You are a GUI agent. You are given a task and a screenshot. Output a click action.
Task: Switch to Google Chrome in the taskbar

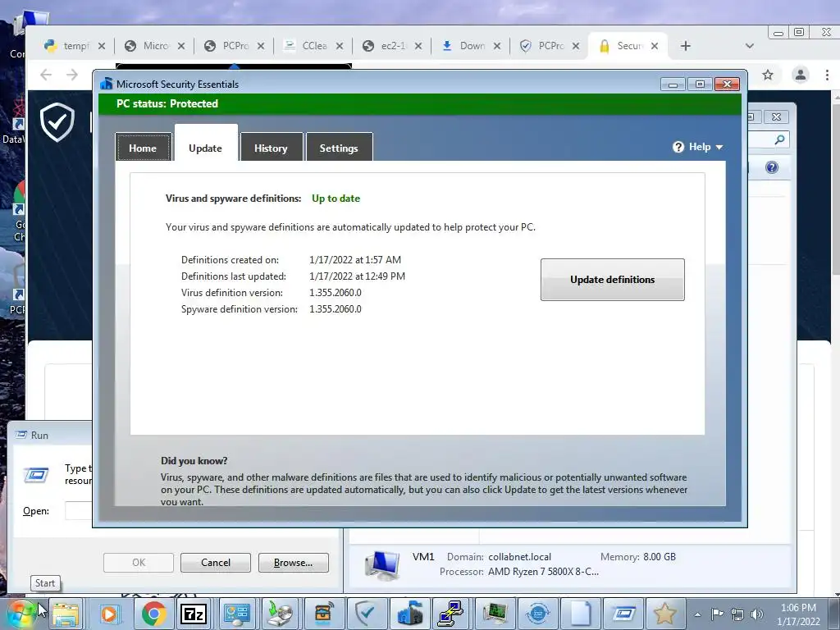coord(153,614)
